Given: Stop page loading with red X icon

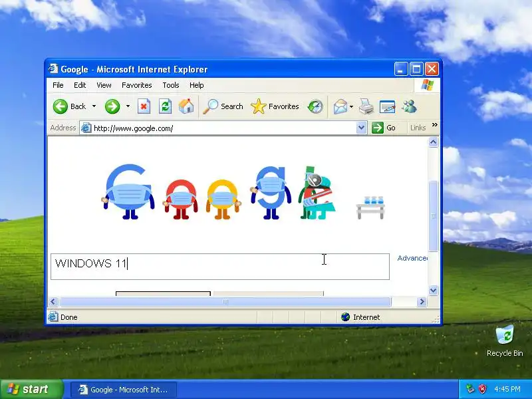Looking at the screenshot, I should (144, 106).
